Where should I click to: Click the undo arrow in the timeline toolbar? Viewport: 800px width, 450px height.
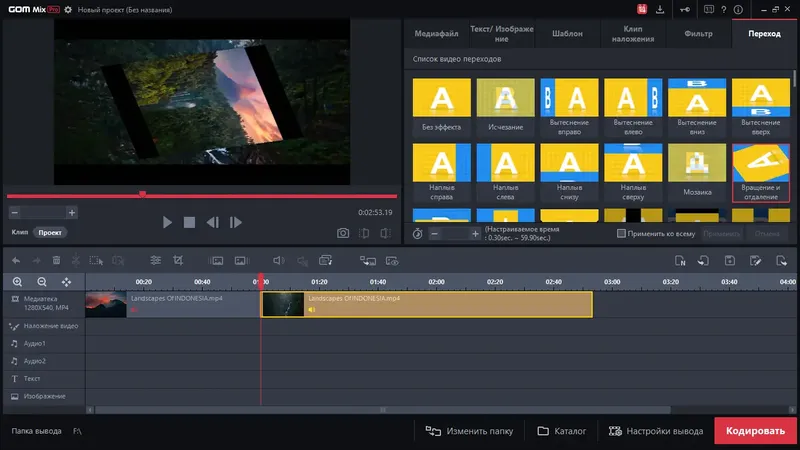[16, 261]
